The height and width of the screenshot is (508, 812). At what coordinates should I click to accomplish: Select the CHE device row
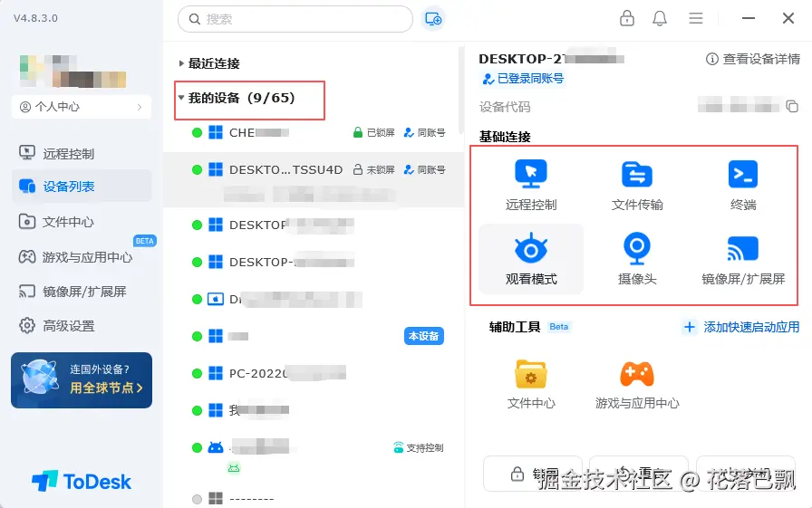tap(314, 132)
